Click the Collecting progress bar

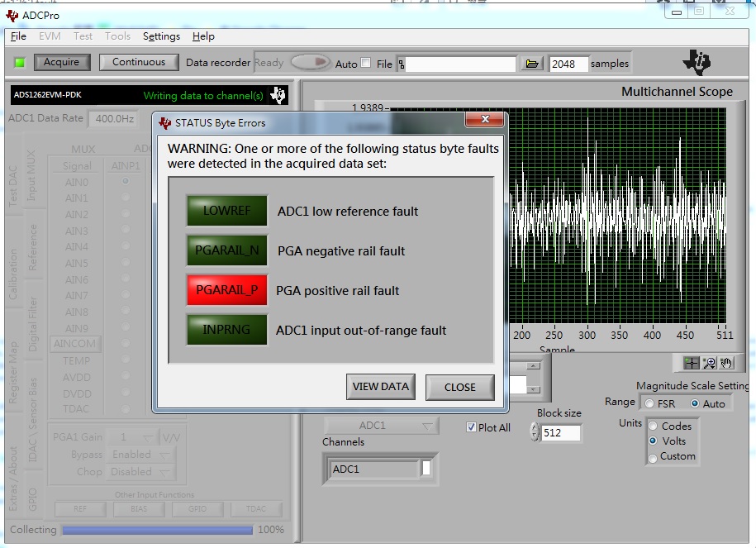pos(157,530)
